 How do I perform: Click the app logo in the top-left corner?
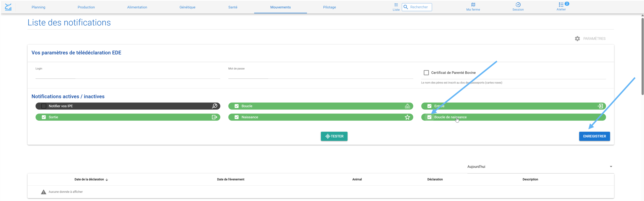pos(8,7)
